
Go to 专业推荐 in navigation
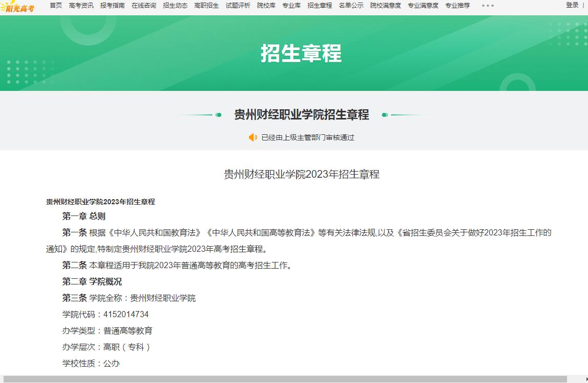457,6
